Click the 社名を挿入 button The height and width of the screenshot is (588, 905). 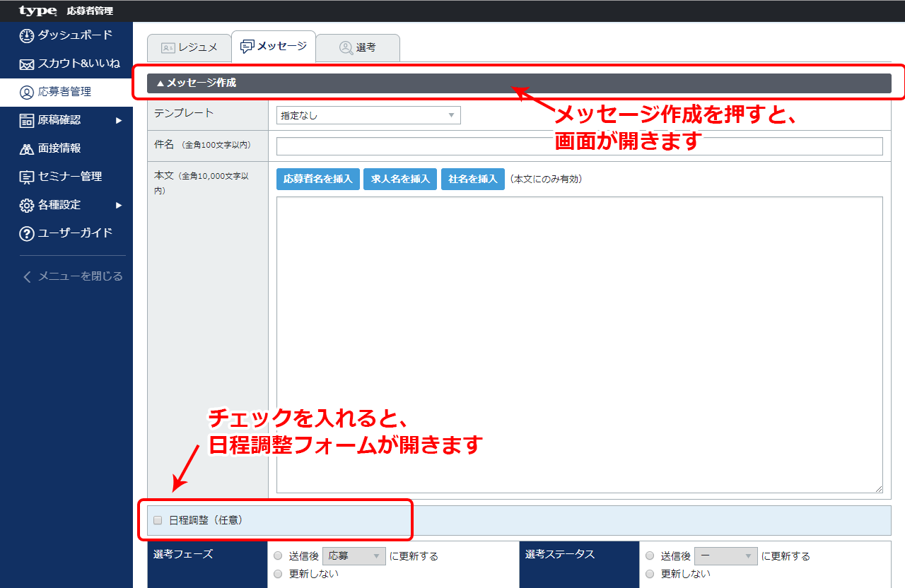coord(472,179)
